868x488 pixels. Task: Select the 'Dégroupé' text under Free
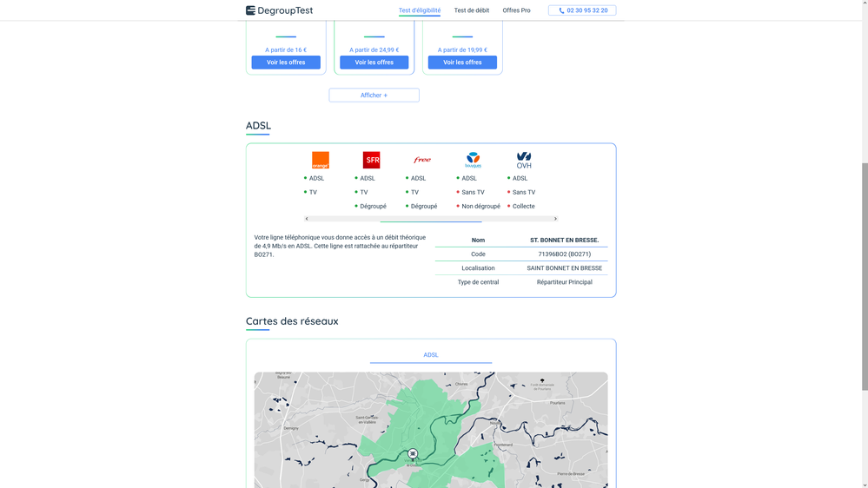424,207
